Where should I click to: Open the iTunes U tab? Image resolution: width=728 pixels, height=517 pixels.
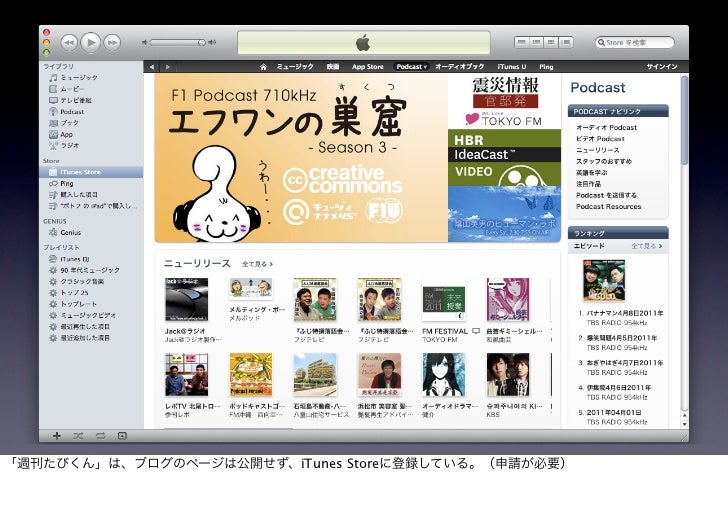[512, 67]
